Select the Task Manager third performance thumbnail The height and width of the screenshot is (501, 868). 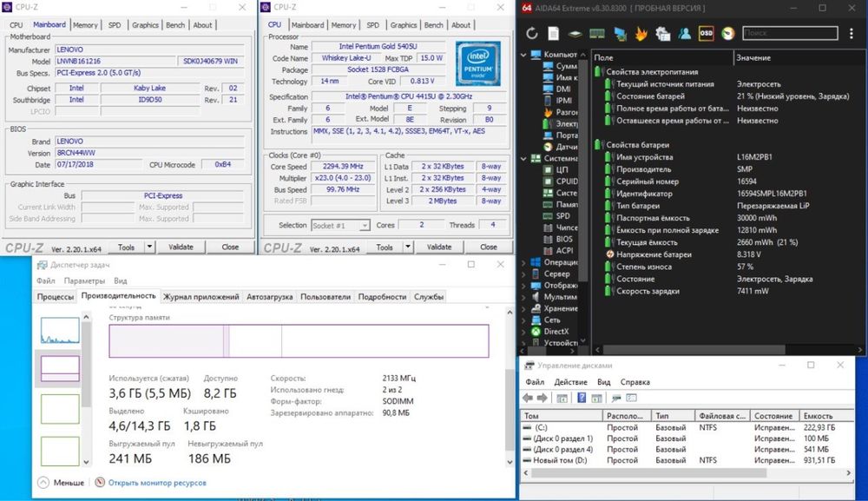coord(60,409)
